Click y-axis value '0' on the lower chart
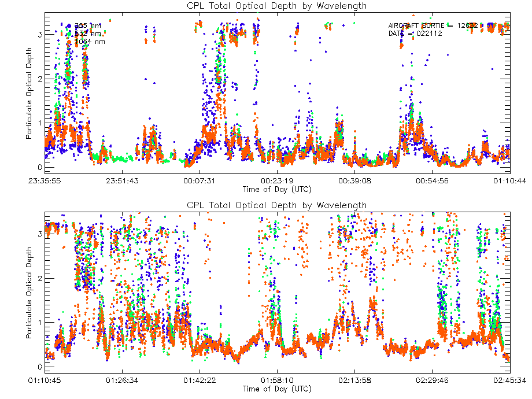This screenshot has width=532, height=399. [40, 367]
